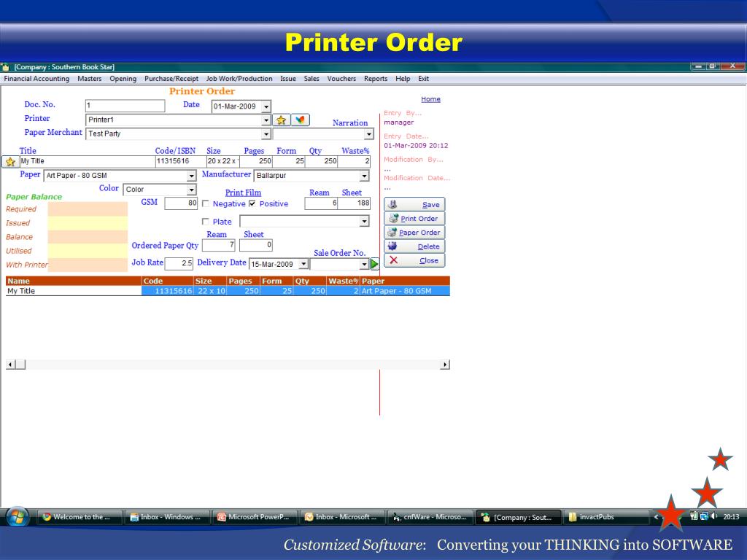Uncheck the Positive print film checkbox
Viewport: 747px width, 560px height.
pos(252,204)
